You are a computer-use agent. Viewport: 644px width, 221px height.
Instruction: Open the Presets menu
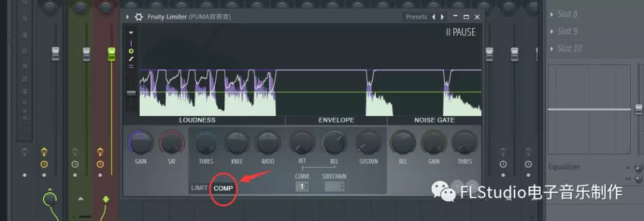416,17
